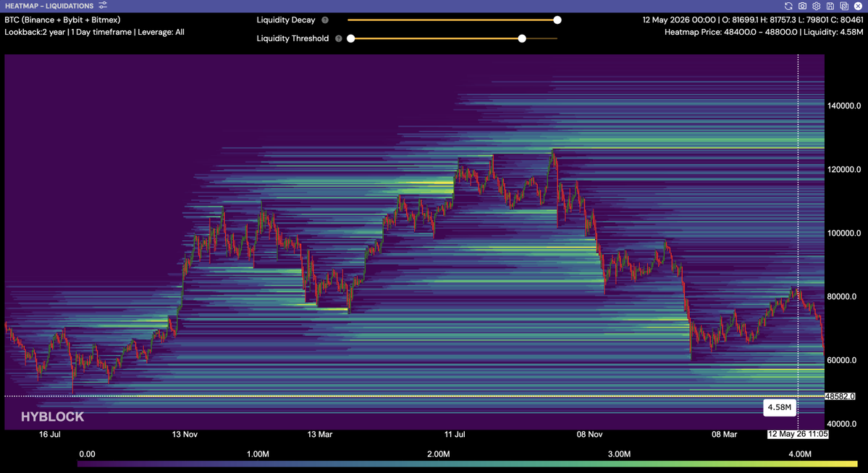
Task: Click the 13 Nov date label
Action: pyautogui.click(x=185, y=434)
